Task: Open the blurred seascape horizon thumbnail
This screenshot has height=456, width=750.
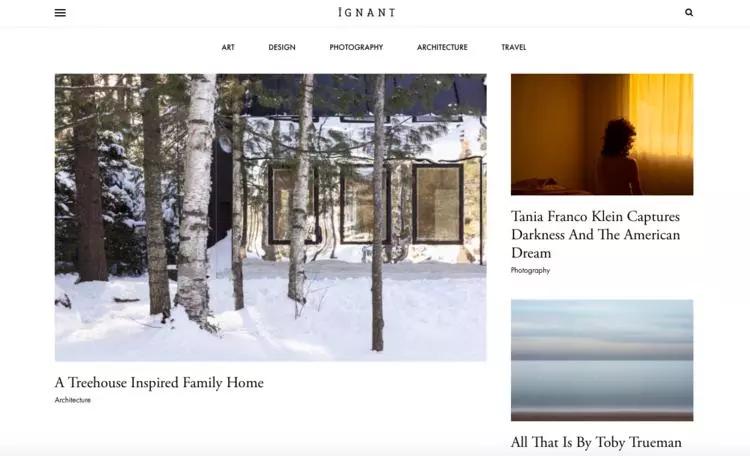Action: [x=602, y=360]
